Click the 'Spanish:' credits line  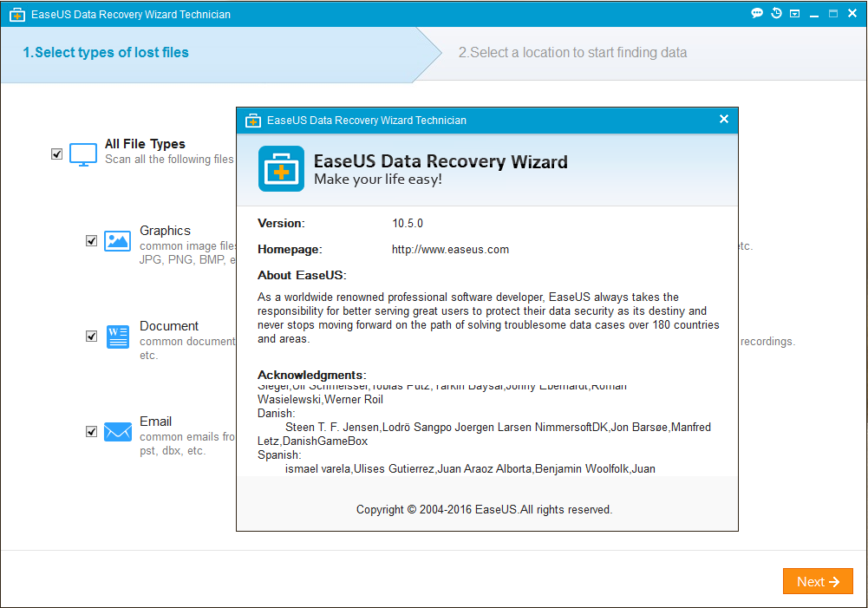[x=279, y=454]
